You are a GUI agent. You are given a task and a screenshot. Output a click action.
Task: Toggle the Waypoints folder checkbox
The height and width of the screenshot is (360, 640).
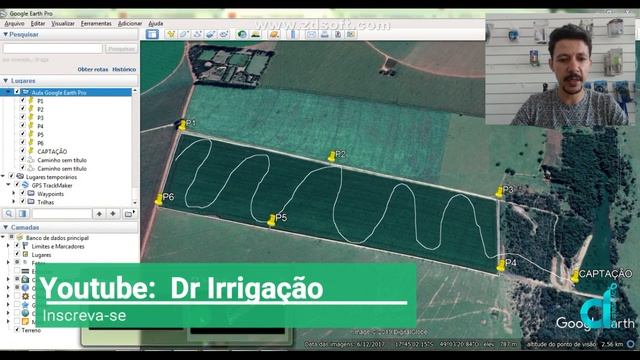pos(22,193)
